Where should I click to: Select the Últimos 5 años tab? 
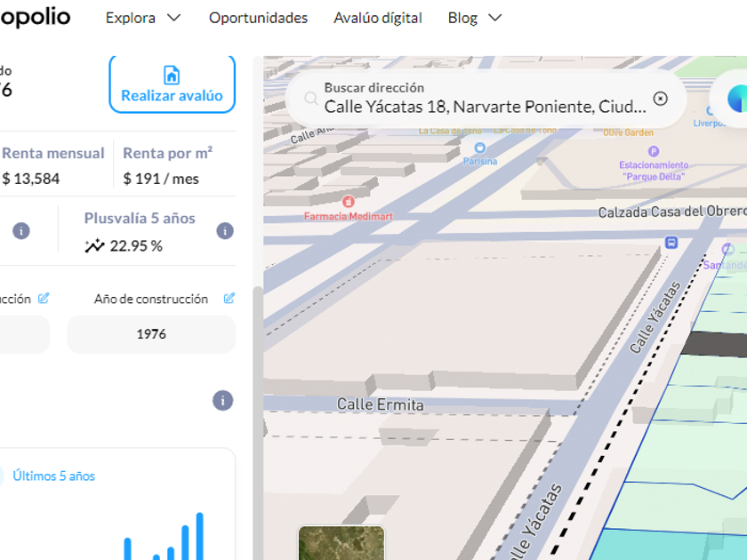(x=54, y=476)
